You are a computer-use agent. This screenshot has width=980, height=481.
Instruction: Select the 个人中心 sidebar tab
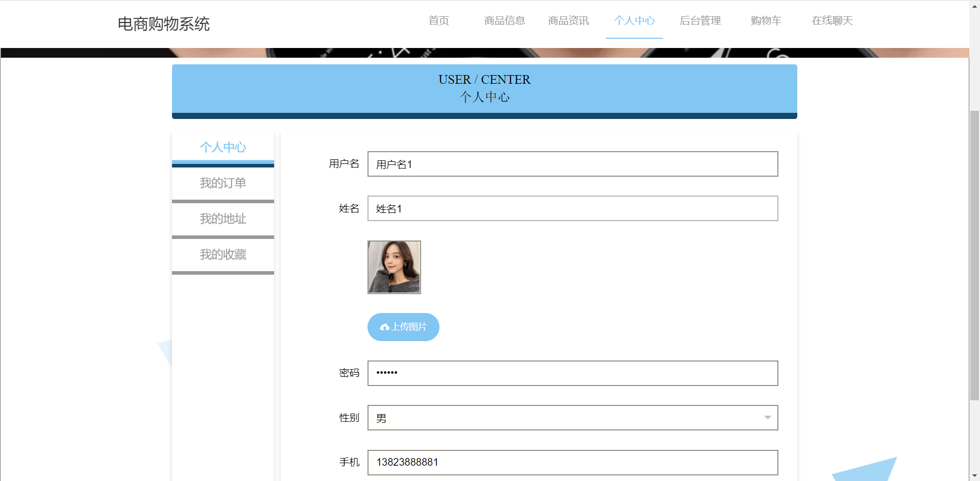tap(223, 147)
